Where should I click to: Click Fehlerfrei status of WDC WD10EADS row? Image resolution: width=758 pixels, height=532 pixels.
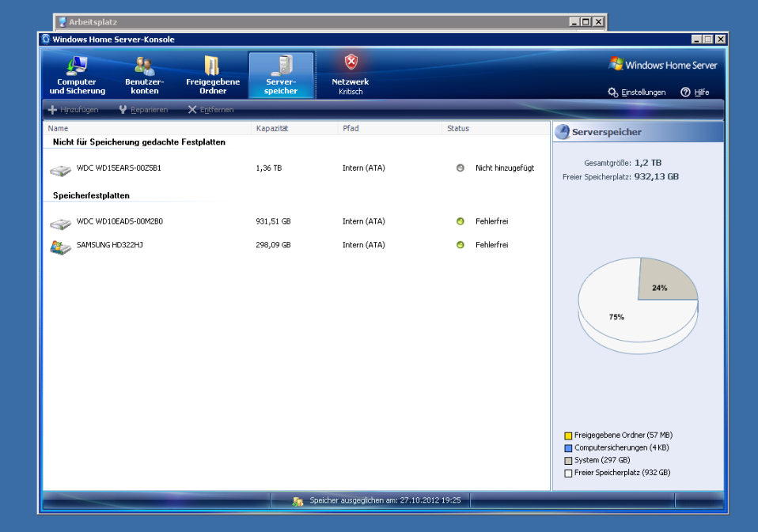coord(491,221)
